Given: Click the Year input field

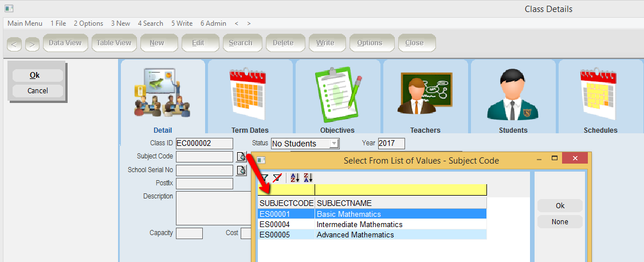Looking at the screenshot, I should click(x=391, y=144).
